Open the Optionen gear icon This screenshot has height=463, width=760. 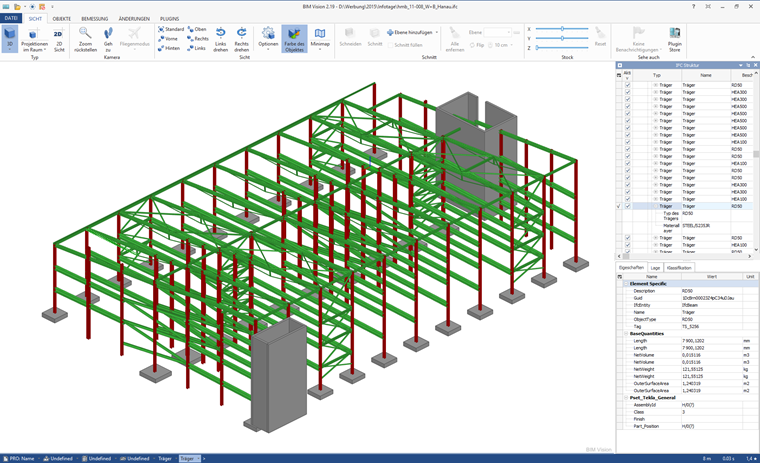[268, 33]
